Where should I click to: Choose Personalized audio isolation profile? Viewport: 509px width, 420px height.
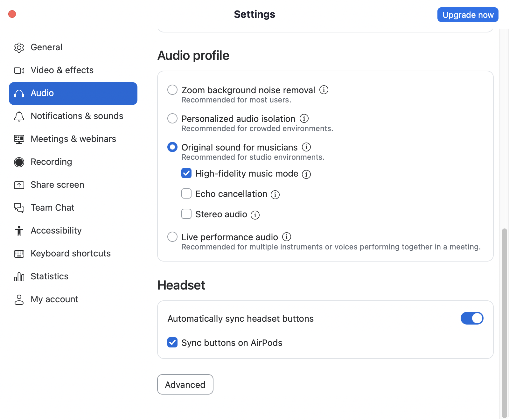(172, 118)
